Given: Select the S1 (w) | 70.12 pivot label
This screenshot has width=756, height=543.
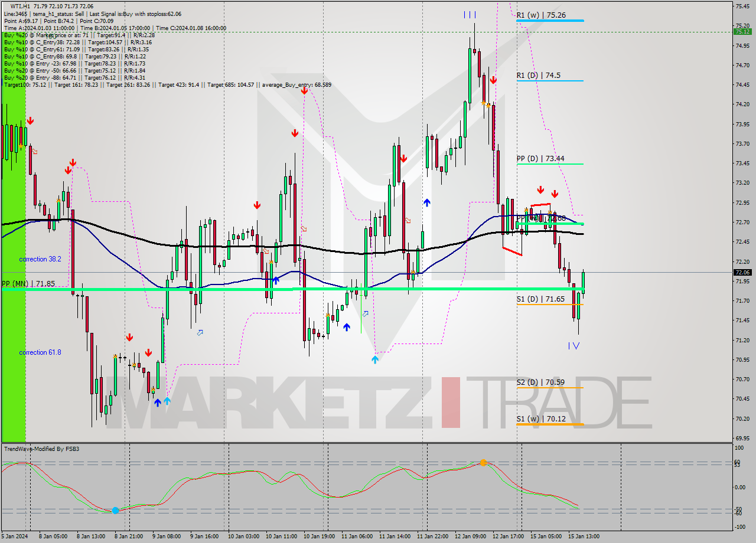Looking at the screenshot, I should click(x=540, y=419).
